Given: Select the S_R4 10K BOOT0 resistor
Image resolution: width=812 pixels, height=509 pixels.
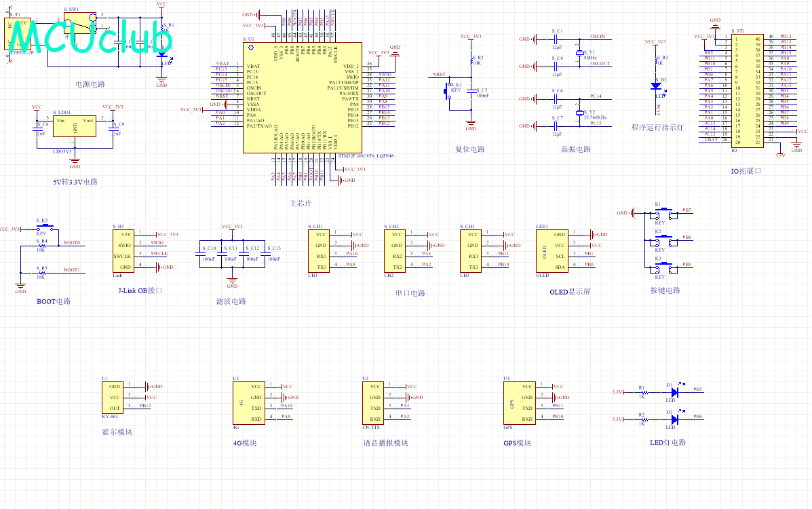Looking at the screenshot, I should click(42, 246).
